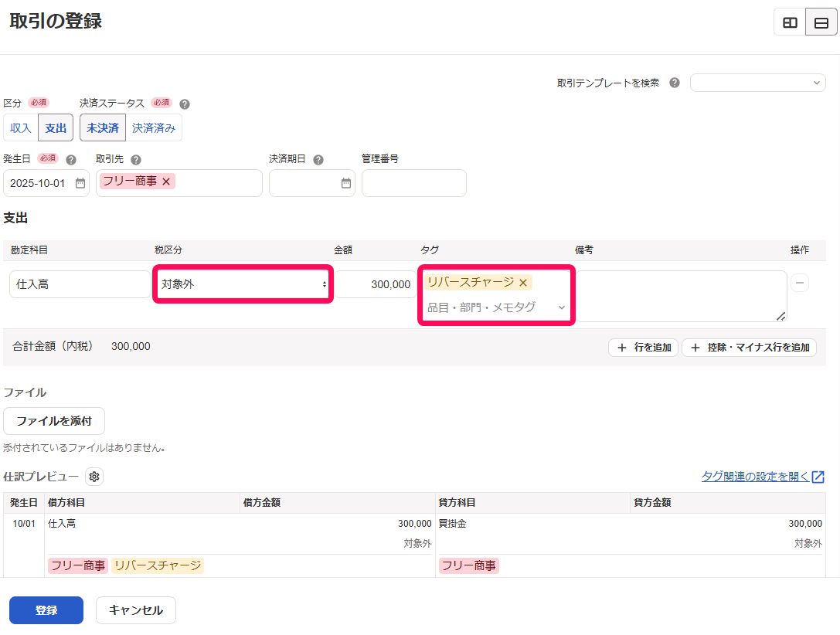Open help icon beside 決済期日
840x635 pixels.
coord(318,160)
